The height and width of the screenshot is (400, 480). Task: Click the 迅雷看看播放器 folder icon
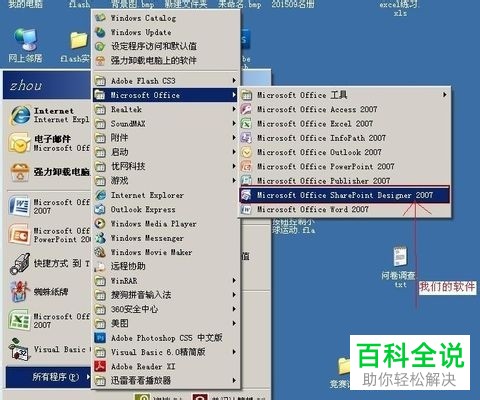[x=100, y=380]
